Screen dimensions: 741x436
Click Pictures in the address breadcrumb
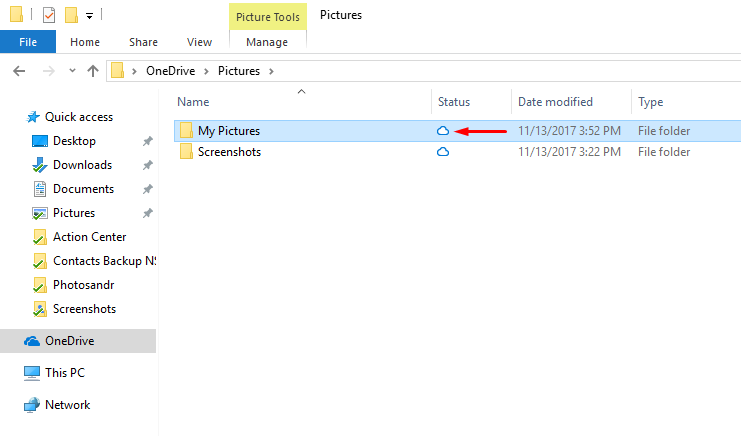[239, 71]
